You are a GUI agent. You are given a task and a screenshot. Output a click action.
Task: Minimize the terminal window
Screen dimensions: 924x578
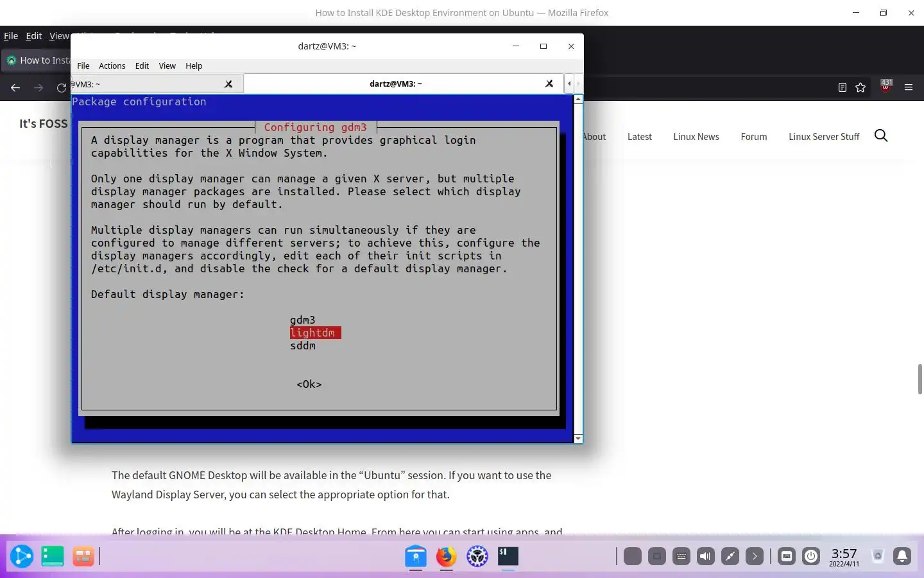point(516,46)
